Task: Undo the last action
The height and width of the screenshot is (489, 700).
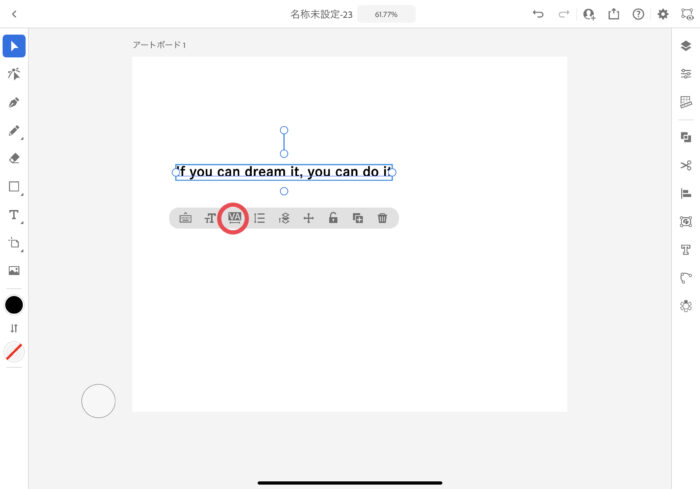Action: (538, 14)
